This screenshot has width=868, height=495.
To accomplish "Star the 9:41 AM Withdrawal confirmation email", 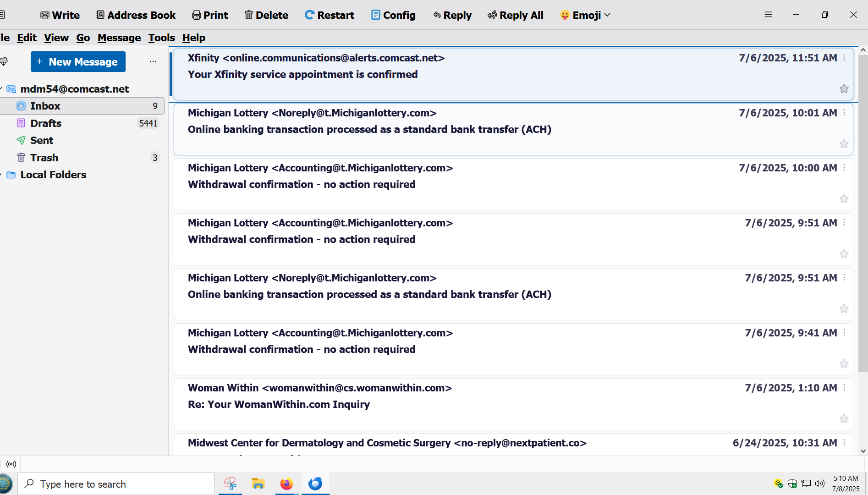I will pos(844,364).
